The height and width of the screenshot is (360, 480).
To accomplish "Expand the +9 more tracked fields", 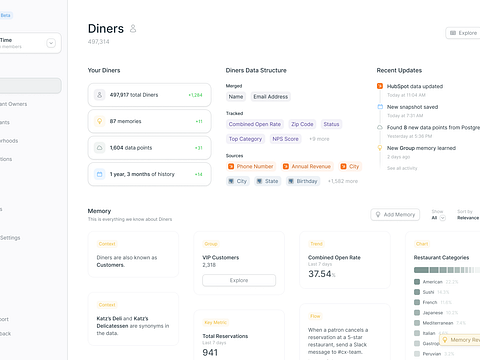I will [319, 139].
